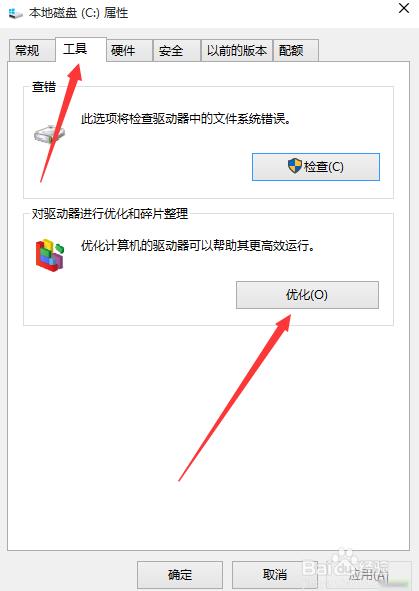Click the drive icon in the title bar

pyautogui.click(x=15, y=13)
